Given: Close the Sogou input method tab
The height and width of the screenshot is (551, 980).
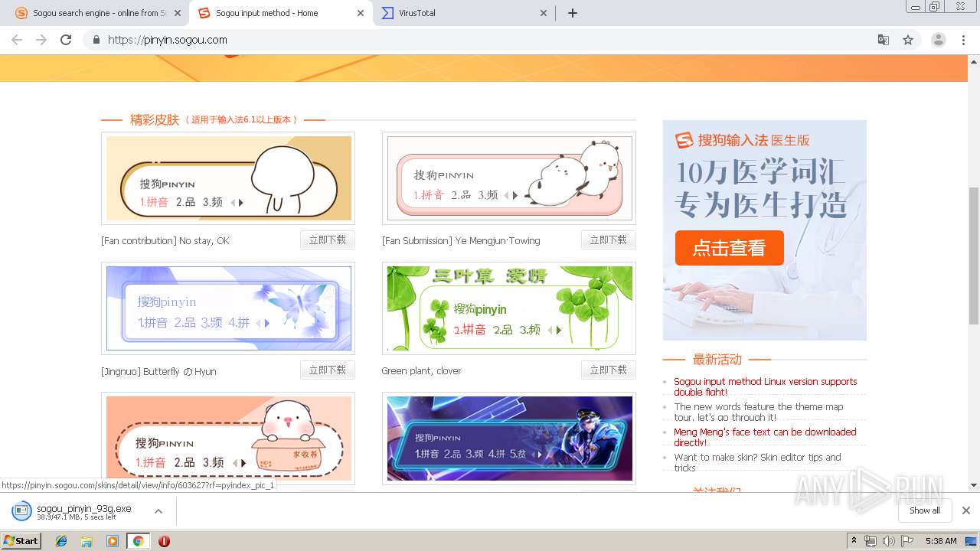Looking at the screenshot, I should click(361, 13).
